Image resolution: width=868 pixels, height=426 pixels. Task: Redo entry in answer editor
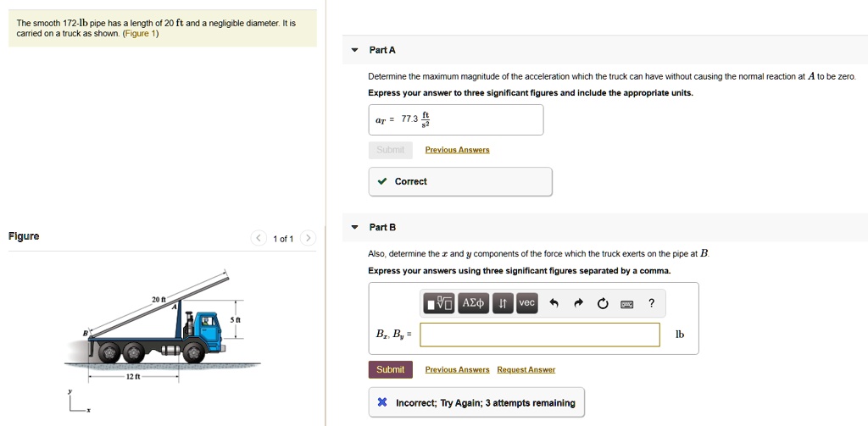click(579, 304)
